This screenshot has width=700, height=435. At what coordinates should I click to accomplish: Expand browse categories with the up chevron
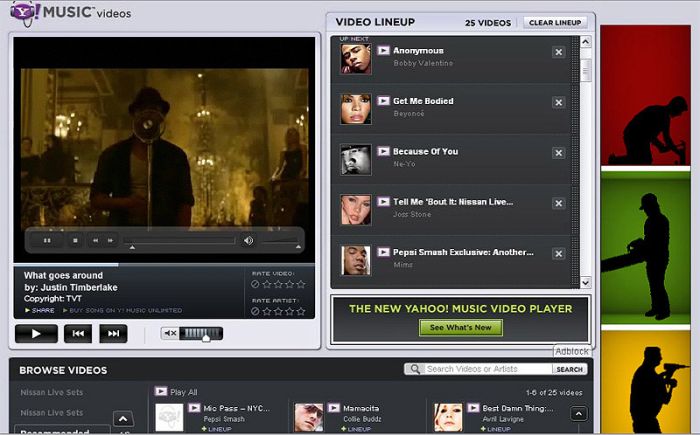pos(123,419)
